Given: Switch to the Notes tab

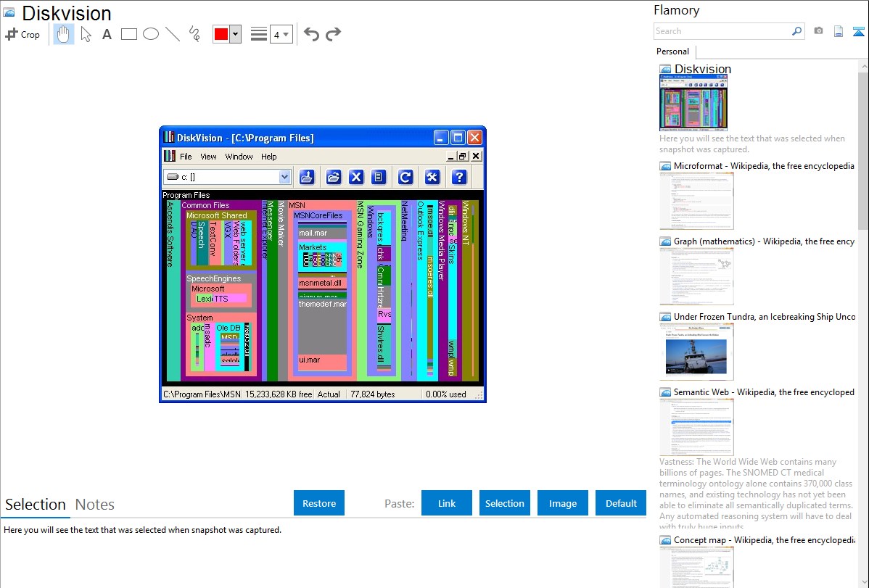Looking at the screenshot, I should pyautogui.click(x=95, y=505).
